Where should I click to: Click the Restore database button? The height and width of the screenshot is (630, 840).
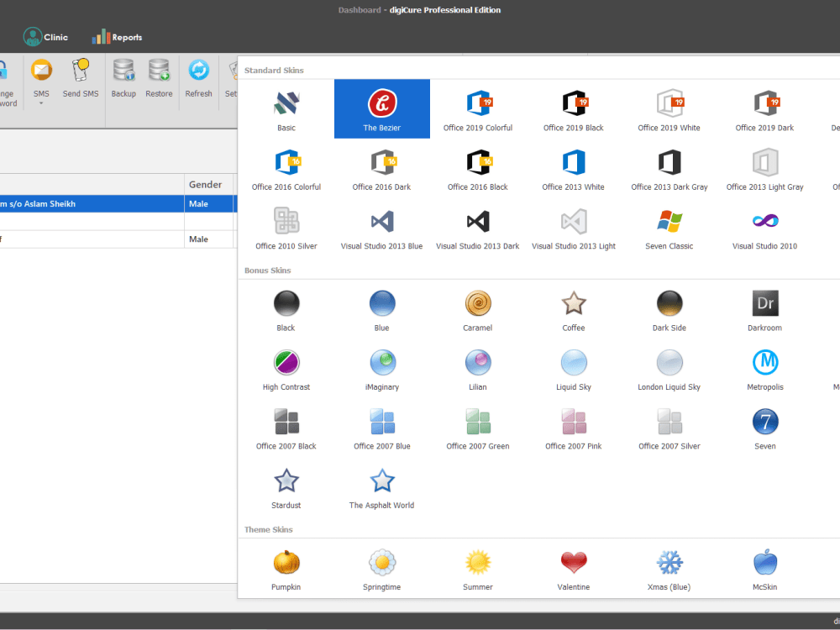[x=159, y=78]
